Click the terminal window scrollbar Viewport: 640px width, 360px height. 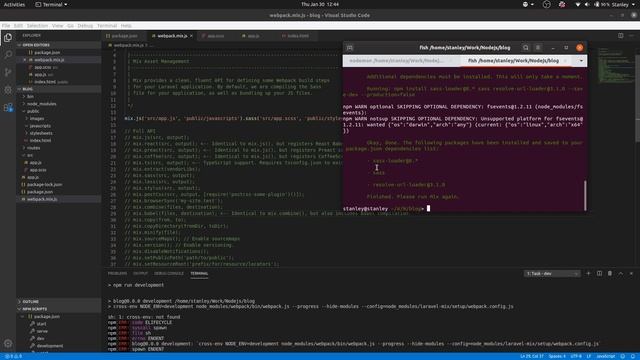point(585,196)
